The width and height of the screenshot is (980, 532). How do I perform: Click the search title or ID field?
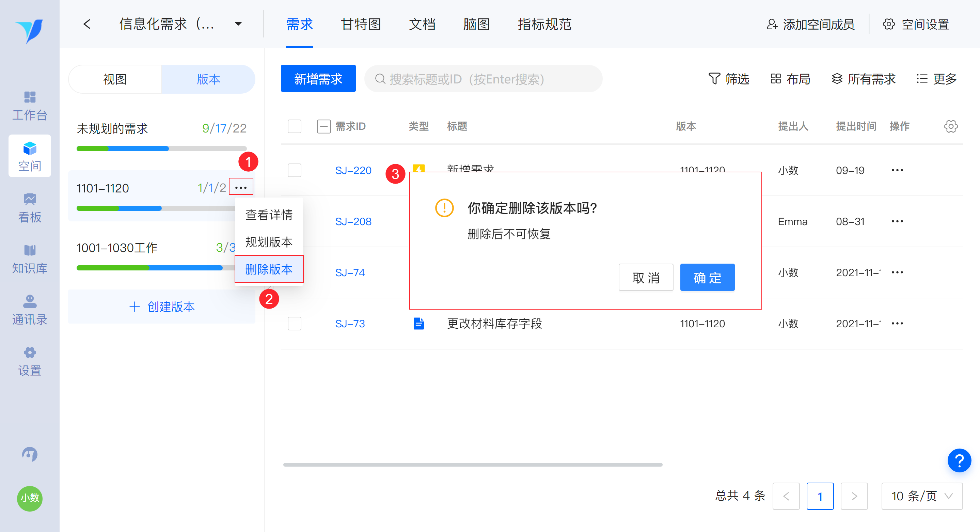[483, 79]
